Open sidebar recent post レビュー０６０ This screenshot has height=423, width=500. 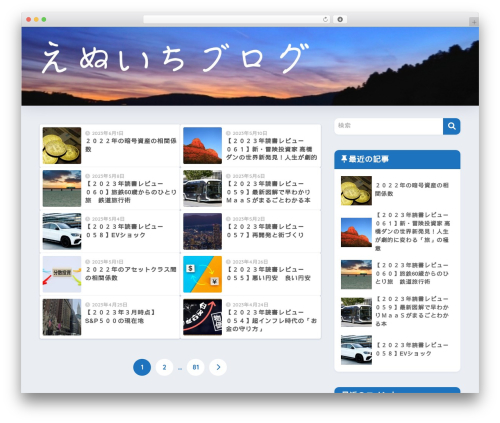[x=412, y=273]
